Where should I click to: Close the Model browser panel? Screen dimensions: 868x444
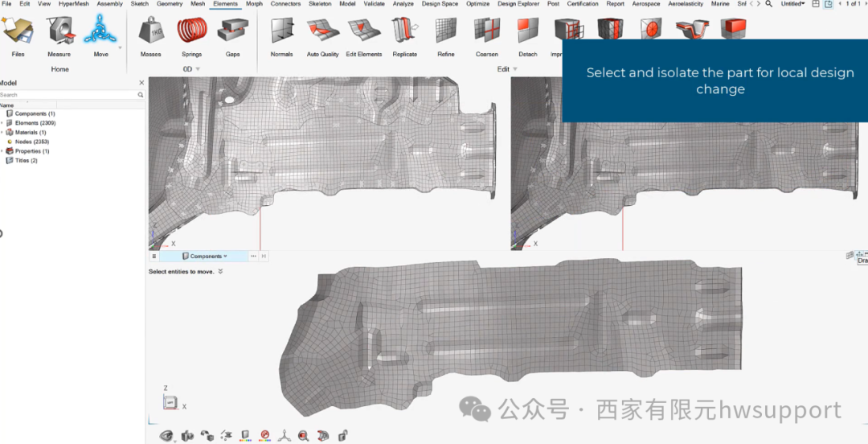141,83
